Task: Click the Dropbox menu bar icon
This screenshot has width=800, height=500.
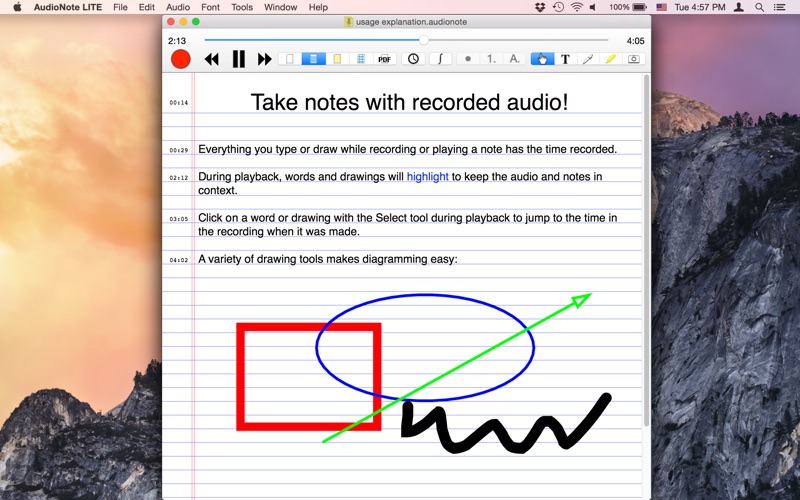Action: tap(540, 7)
